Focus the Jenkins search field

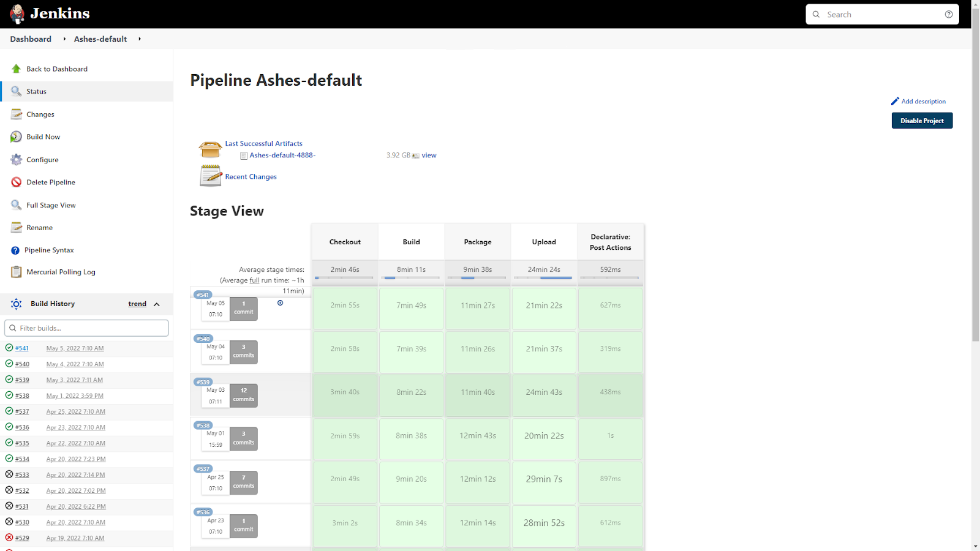[x=882, y=15]
